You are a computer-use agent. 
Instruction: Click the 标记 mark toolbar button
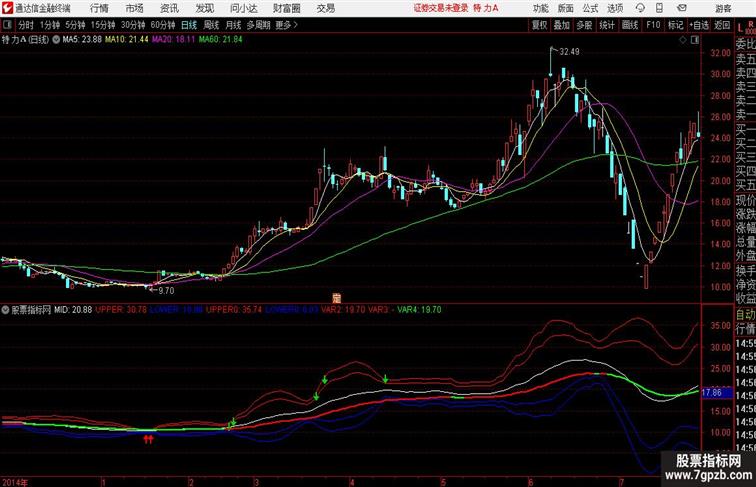coord(675,25)
